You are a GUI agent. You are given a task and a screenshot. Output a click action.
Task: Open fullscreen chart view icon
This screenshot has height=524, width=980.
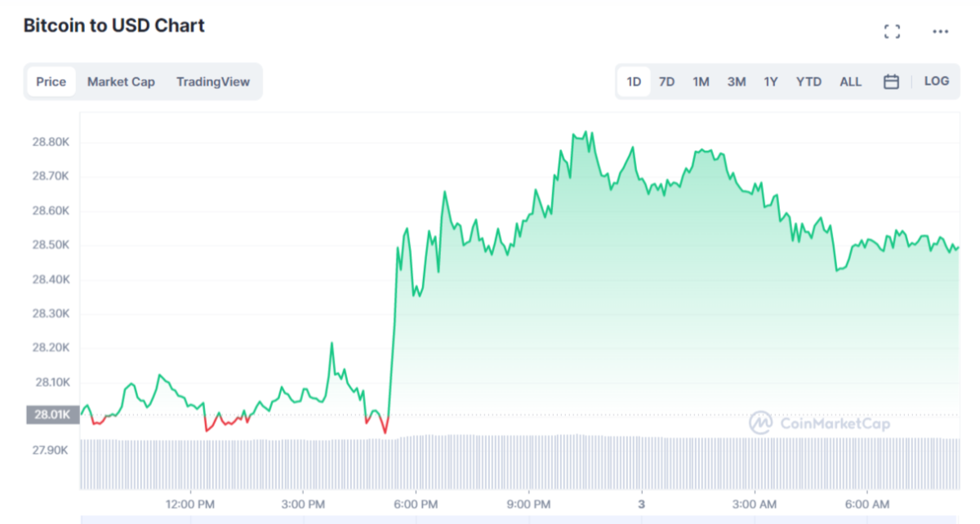(892, 32)
